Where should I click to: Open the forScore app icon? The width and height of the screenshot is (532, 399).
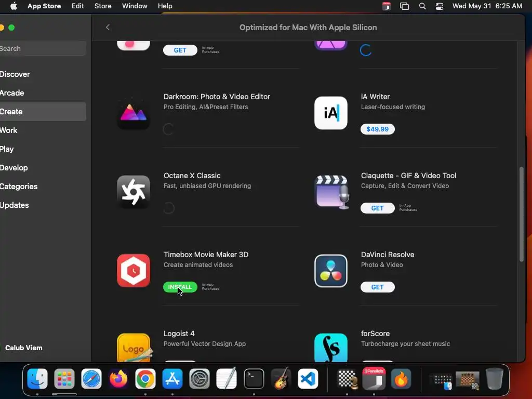tap(331, 348)
